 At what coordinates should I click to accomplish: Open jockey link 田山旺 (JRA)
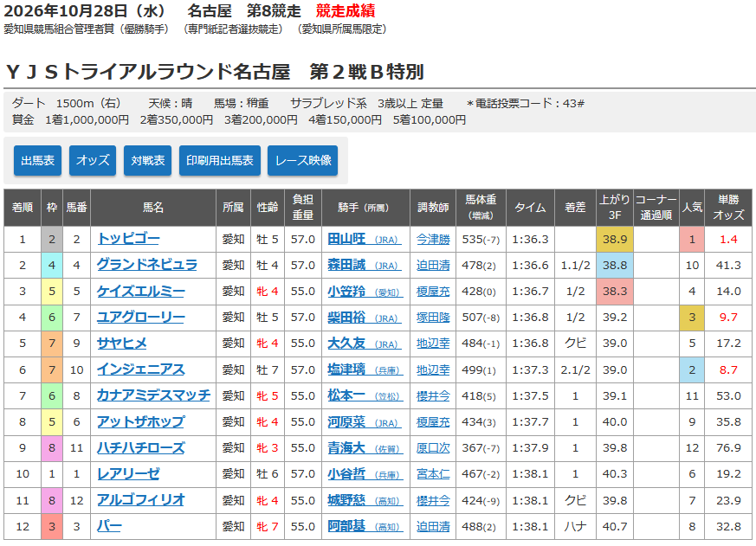click(x=365, y=239)
